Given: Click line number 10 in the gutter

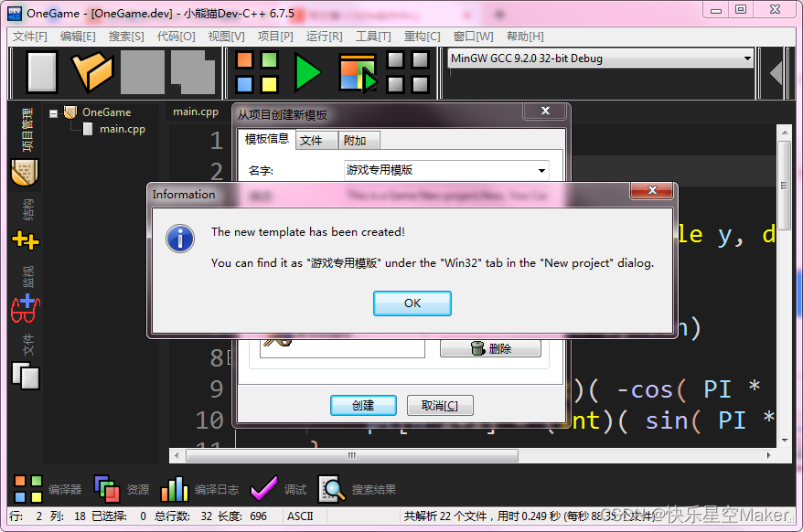Looking at the screenshot, I should 210,420.
